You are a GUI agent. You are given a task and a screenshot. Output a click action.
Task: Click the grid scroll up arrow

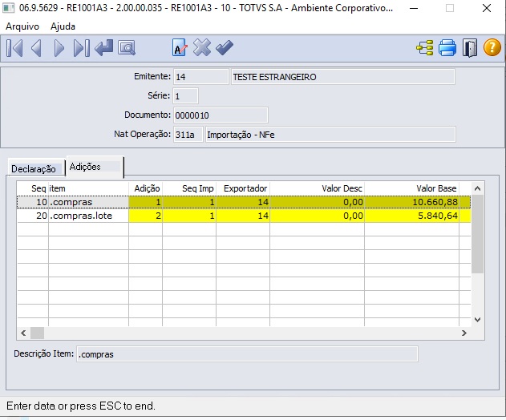point(478,188)
